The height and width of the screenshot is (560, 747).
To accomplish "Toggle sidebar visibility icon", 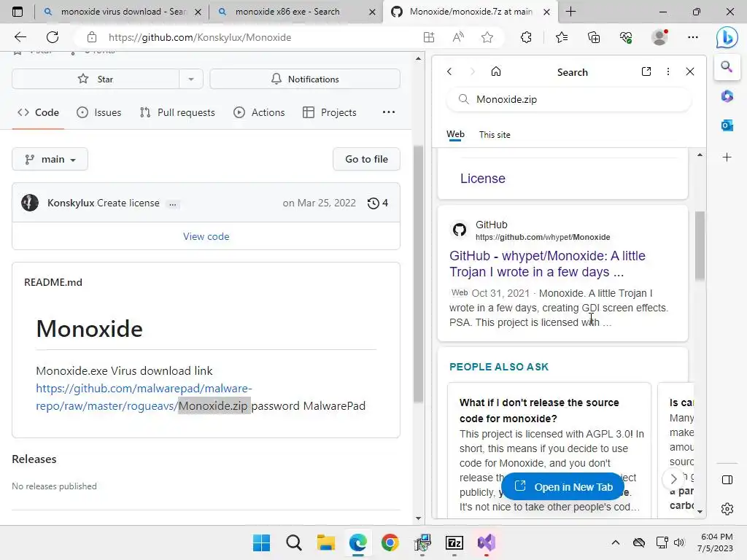I will (727, 480).
